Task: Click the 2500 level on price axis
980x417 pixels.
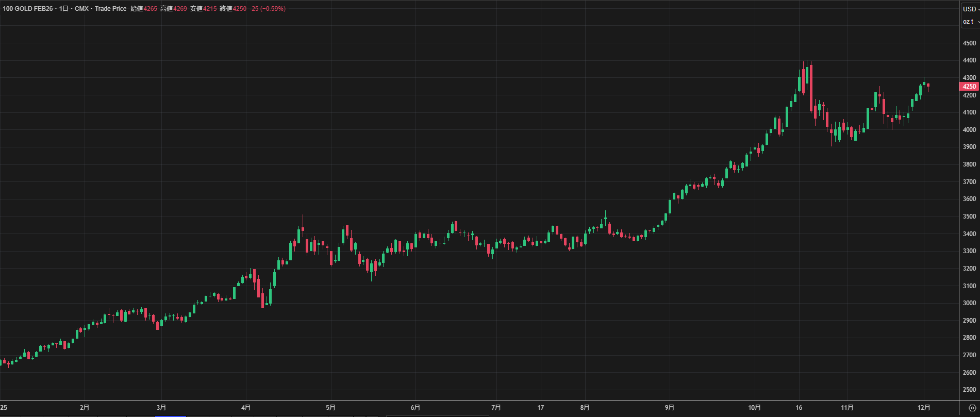Action: 969,390
